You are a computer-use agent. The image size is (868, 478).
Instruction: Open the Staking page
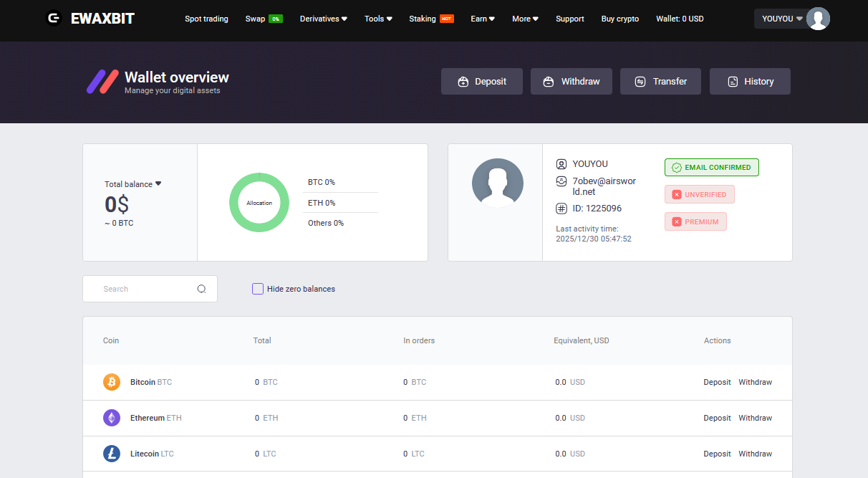pyautogui.click(x=423, y=19)
